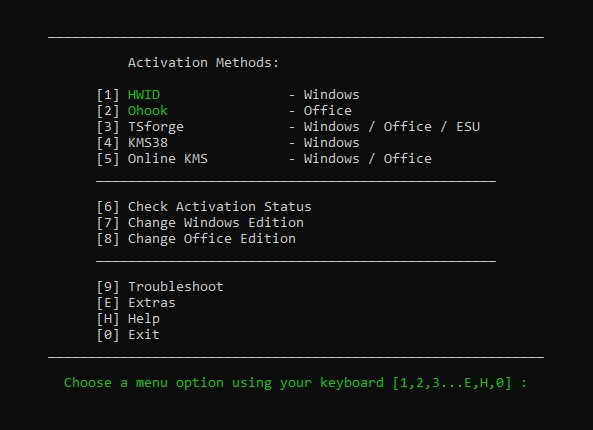Click the [0] option key

click(x=108, y=334)
